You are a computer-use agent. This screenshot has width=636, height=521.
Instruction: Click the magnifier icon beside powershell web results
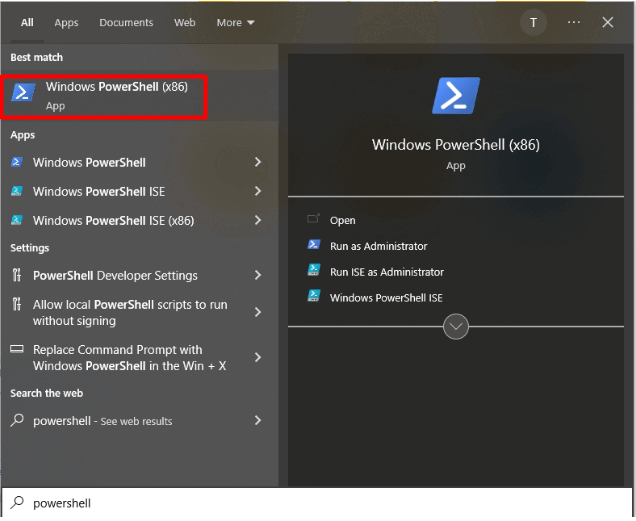pos(17,420)
